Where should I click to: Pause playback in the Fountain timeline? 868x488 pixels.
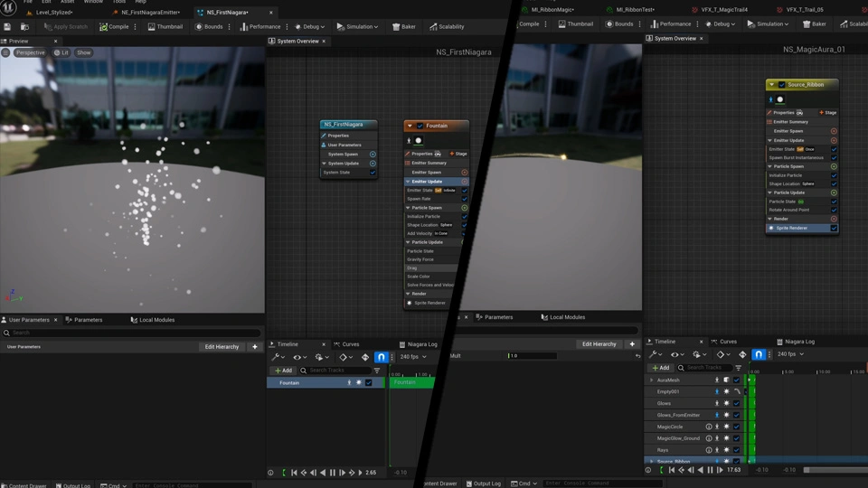point(333,473)
